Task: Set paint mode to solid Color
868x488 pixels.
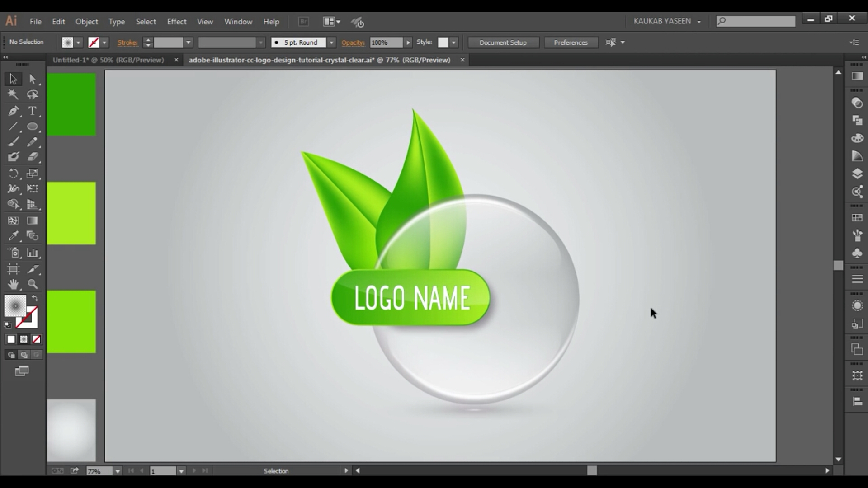Action: pyautogui.click(x=11, y=339)
